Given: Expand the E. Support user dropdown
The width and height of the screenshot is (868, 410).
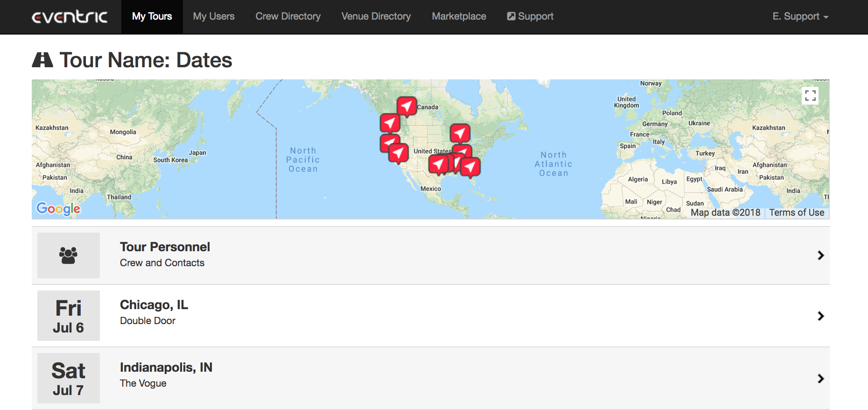Looking at the screenshot, I should pos(800,16).
